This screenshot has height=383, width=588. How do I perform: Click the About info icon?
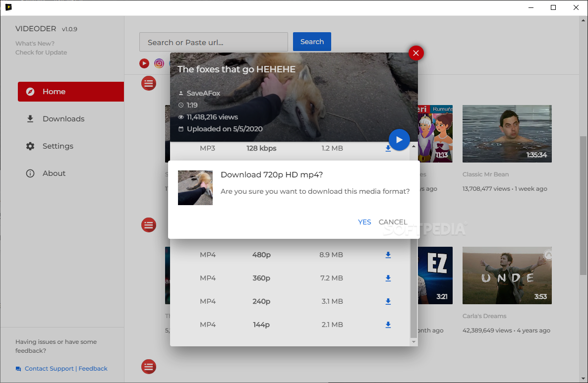(30, 173)
